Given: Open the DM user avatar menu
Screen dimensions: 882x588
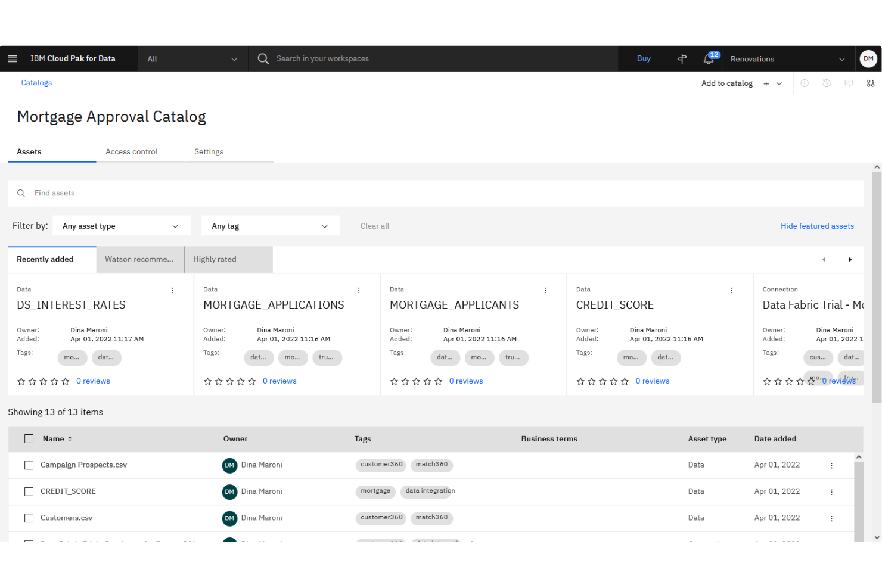Looking at the screenshot, I should pos(868,58).
